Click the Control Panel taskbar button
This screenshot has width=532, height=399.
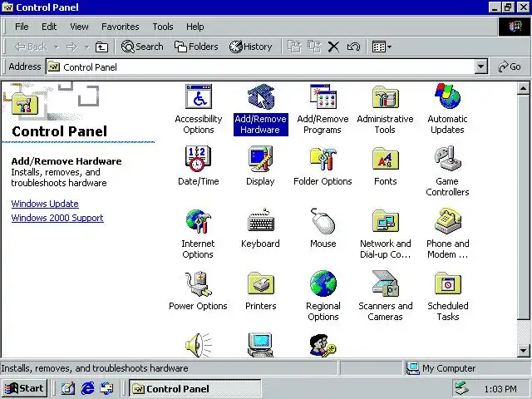click(195, 388)
